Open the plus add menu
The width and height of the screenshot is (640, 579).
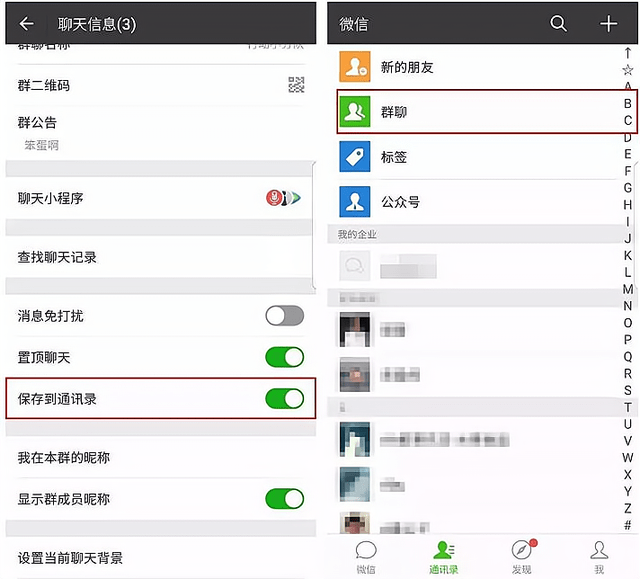pyautogui.click(x=608, y=24)
